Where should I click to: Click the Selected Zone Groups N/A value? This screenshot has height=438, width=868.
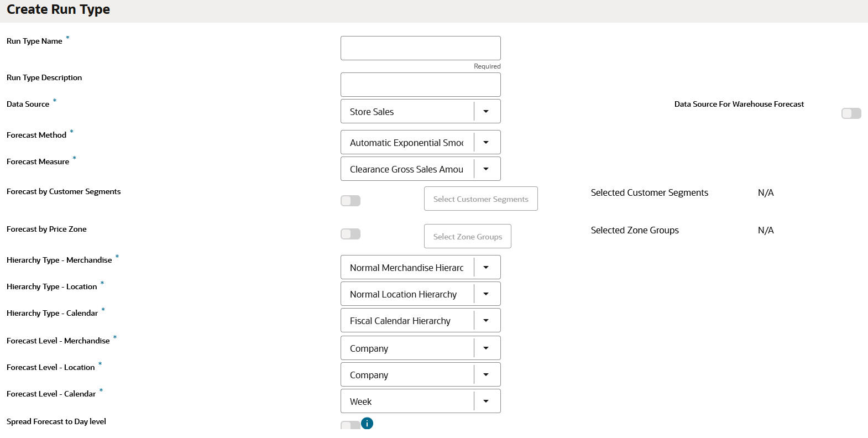766,231
